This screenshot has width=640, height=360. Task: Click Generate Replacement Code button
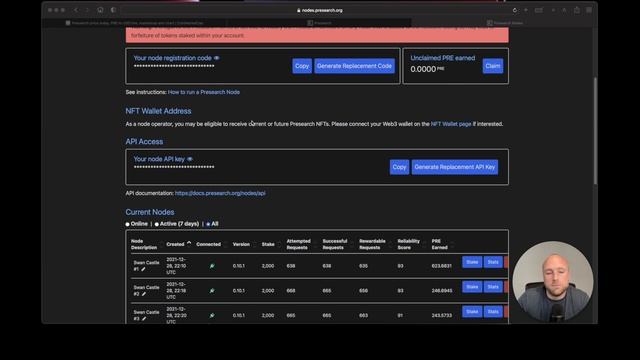click(354, 66)
